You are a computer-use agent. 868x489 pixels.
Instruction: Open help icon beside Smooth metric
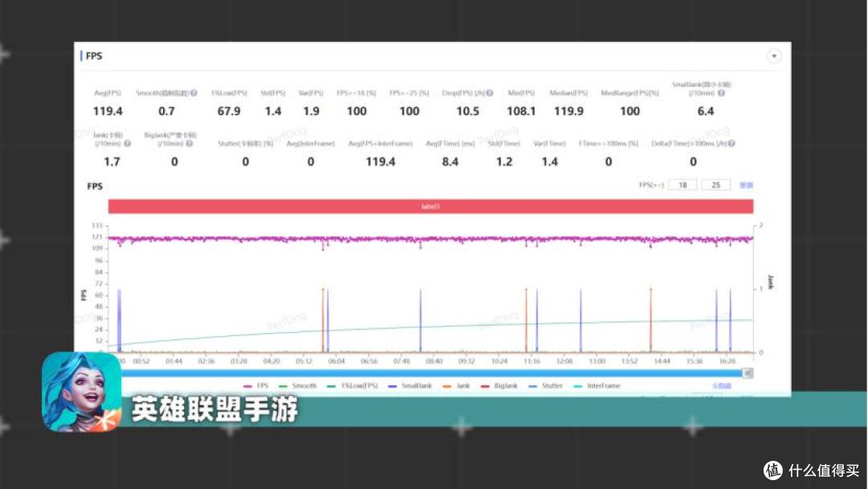click(x=194, y=93)
